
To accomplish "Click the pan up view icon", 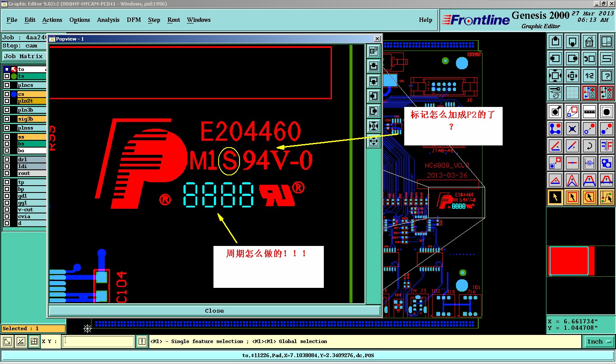I will click(555, 41).
